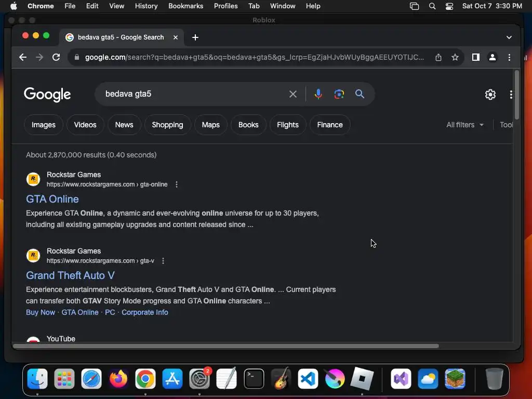The height and width of the screenshot is (399, 532).
Task: Switch to Maps results
Action: (x=211, y=125)
